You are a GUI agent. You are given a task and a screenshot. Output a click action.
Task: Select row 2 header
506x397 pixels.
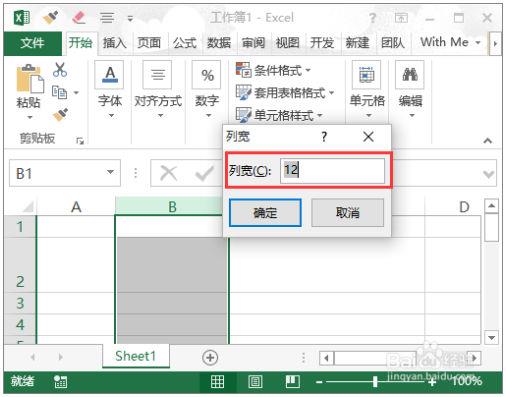[x=20, y=265]
